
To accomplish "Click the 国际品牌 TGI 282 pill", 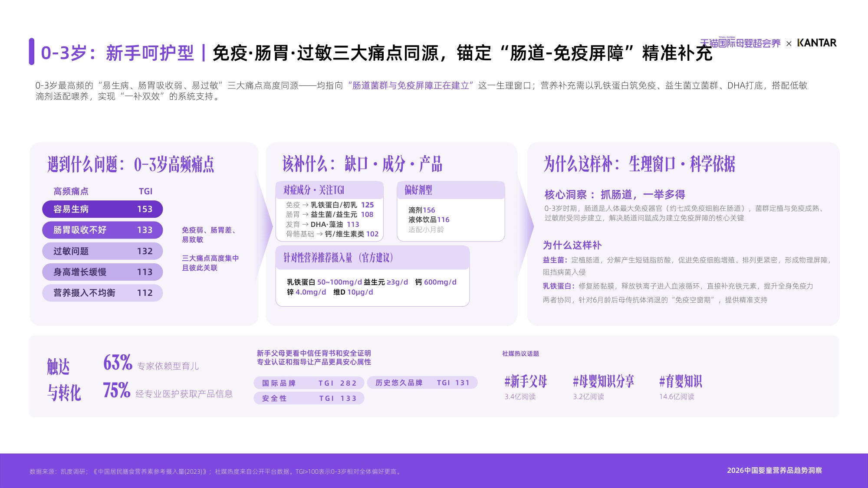I will click(309, 383).
